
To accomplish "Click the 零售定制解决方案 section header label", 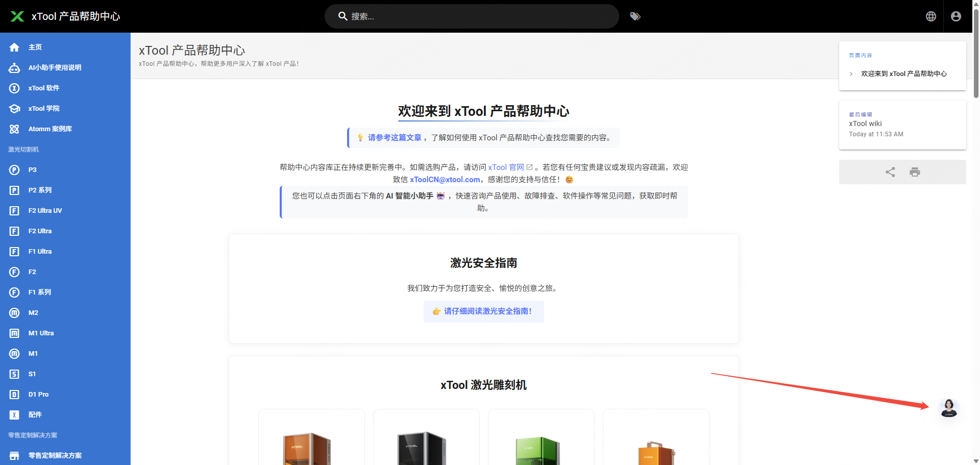I will click(33, 435).
